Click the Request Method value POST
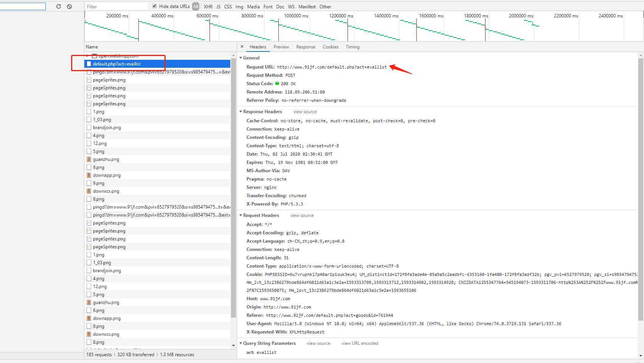This screenshot has height=363, width=644. click(290, 75)
